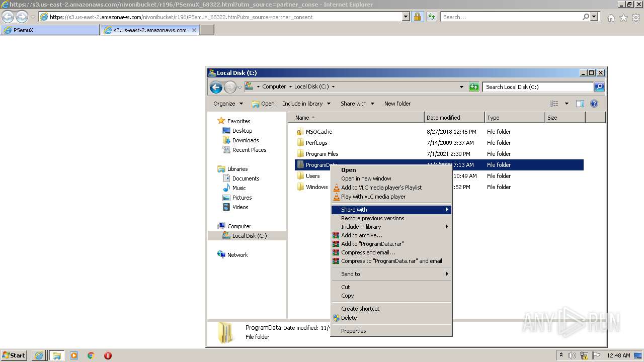Open the Explorer recent pages dropdown arrow
This screenshot has height=362, width=644.
(x=239, y=87)
